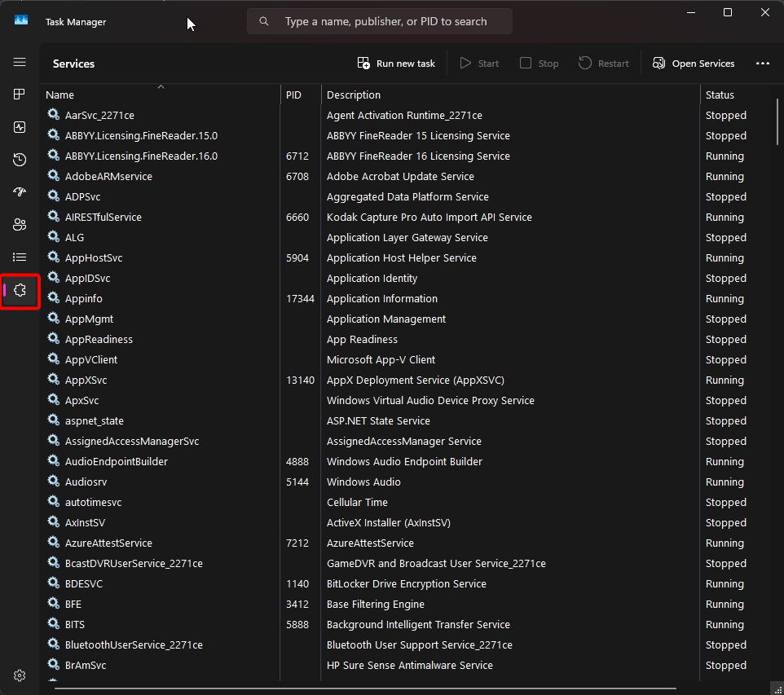Viewport: 784px width, 695px height.
Task: Open the Performance page icon
Action: click(20, 127)
